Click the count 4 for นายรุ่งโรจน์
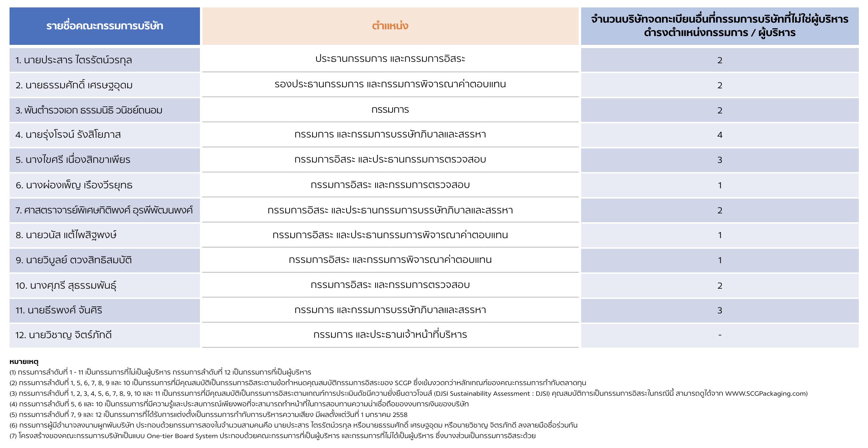Image resolution: width=868 pixels, height=448 pixels. point(720,135)
